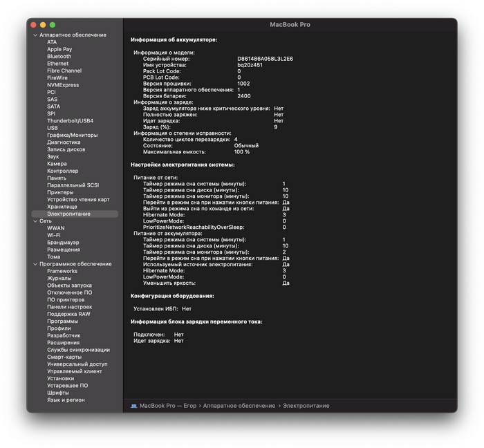
Task: Select Запись дисков in the sidebar
Action: click(66, 149)
